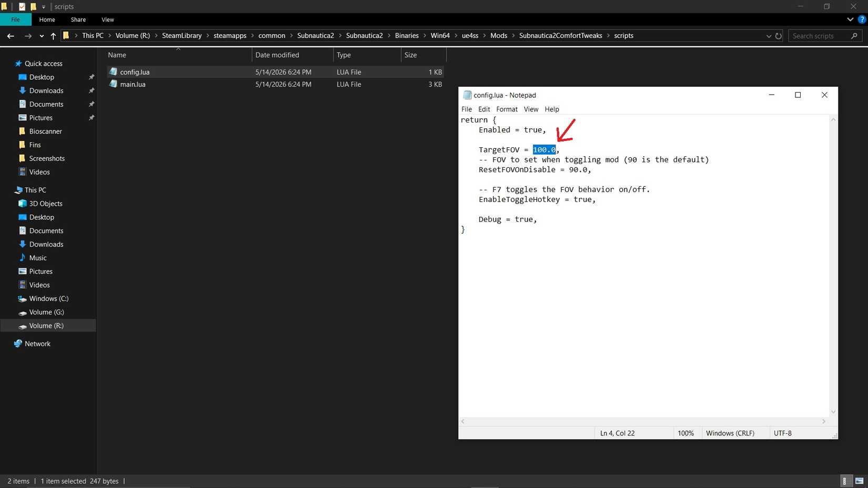The height and width of the screenshot is (488, 868).
Task: Click ue4ss in the address path
Action: (x=470, y=36)
